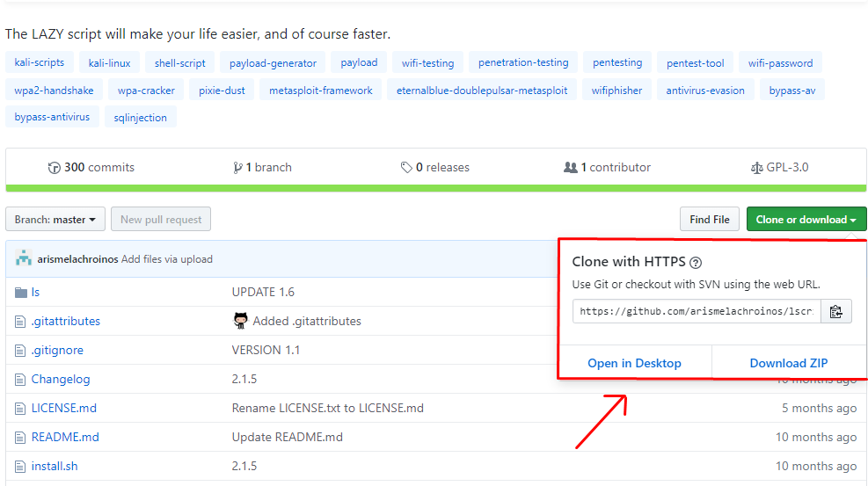Open the install.sh file
The height and width of the screenshot is (486, 868).
55,466
